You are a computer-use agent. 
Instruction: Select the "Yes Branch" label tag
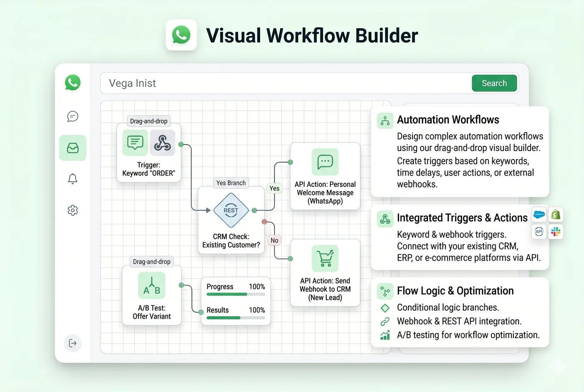click(x=231, y=183)
